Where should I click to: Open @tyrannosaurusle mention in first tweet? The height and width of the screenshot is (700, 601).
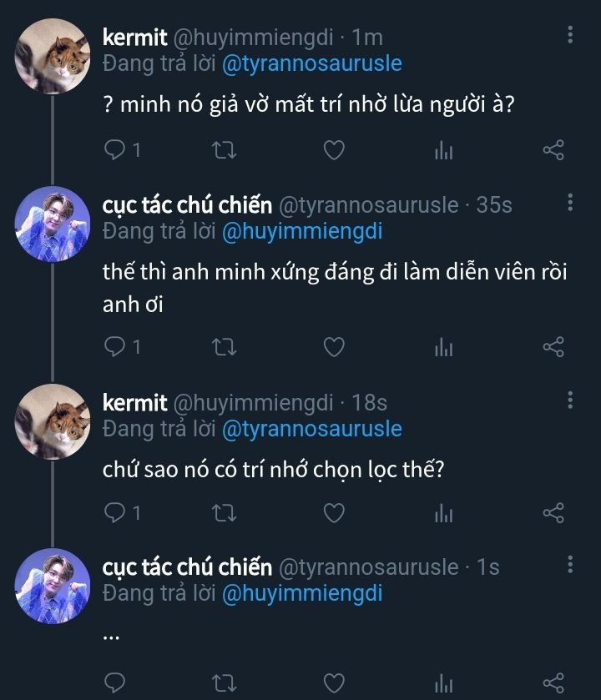click(311, 63)
